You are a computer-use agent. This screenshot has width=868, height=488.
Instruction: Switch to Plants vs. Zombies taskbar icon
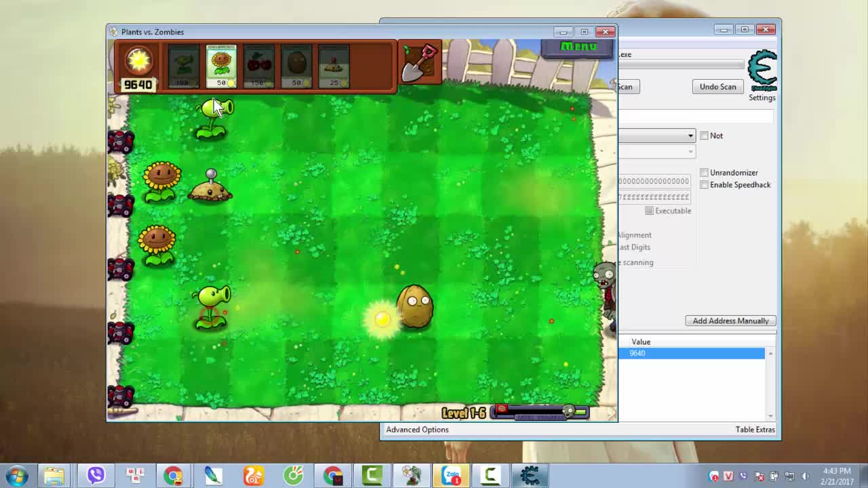tap(412, 475)
